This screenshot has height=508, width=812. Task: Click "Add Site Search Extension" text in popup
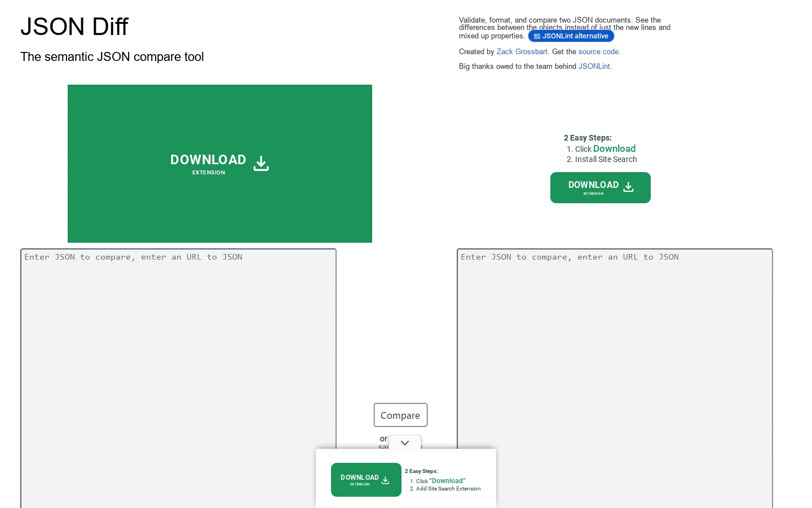point(448,489)
